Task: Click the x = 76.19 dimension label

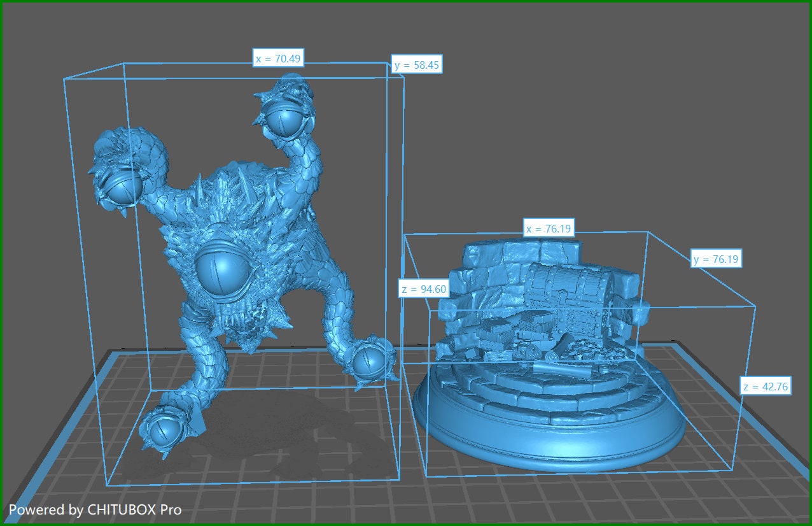Action: (549, 229)
